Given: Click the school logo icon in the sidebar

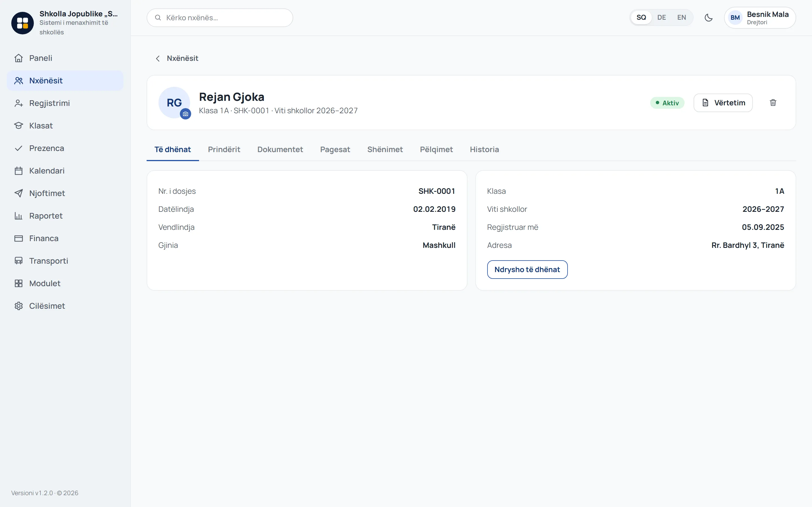Looking at the screenshot, I should click(23, 23).
